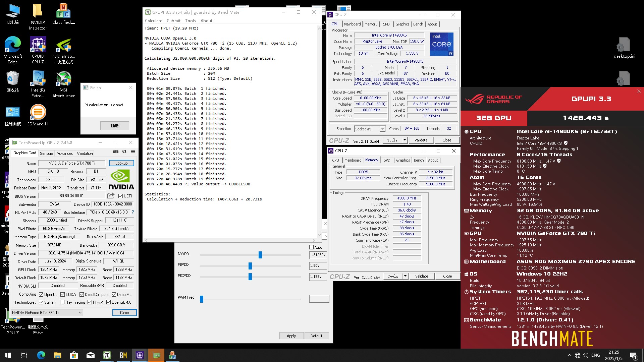
Task: Take GPU-Z screenshot with camera icon
Action: (116, 152)
